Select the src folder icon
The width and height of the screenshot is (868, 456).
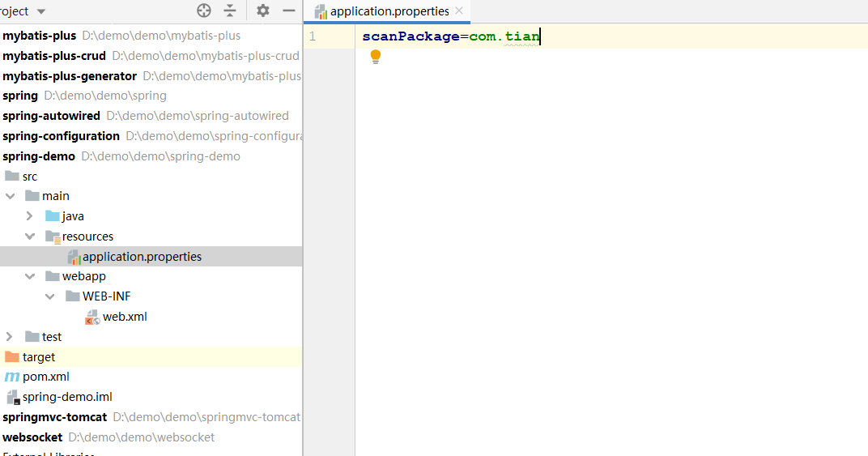pos(11,177)
